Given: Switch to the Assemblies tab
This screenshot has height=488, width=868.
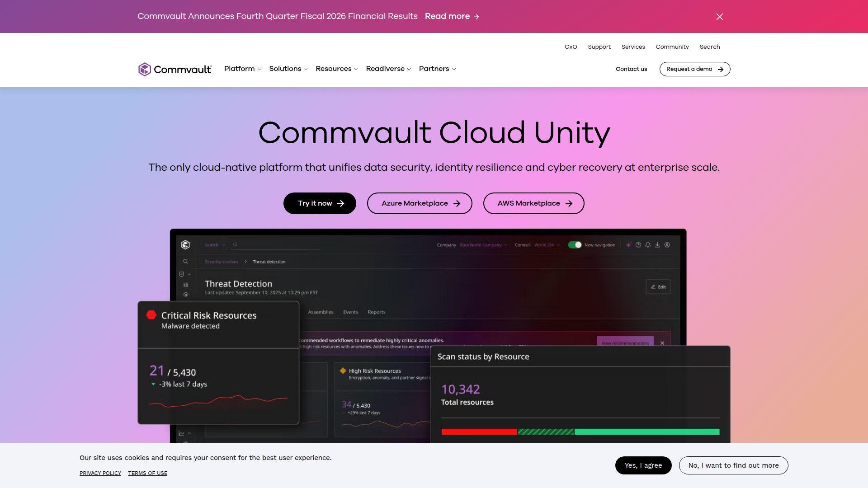Looking at the screenshot, I should (321, 312).
